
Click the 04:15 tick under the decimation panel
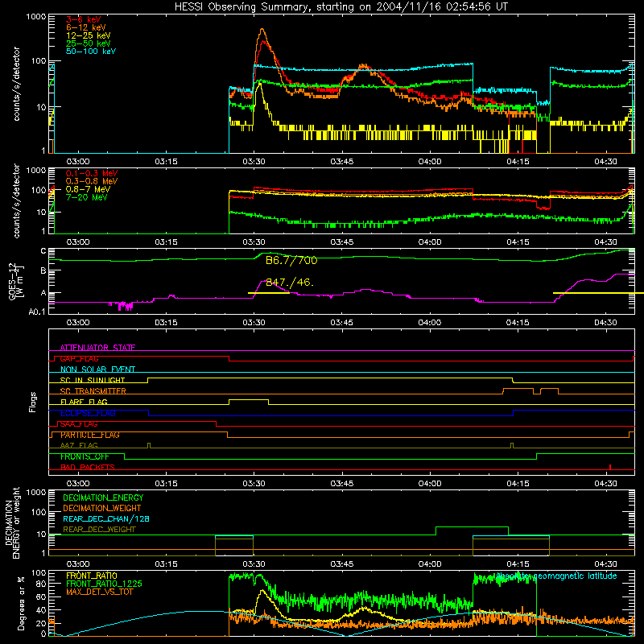click(x=518, y=564)
